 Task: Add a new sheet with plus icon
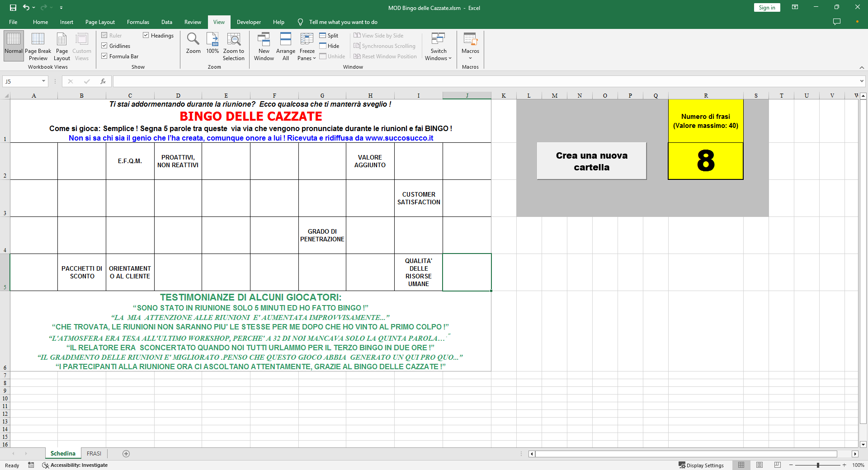[126, 454]
